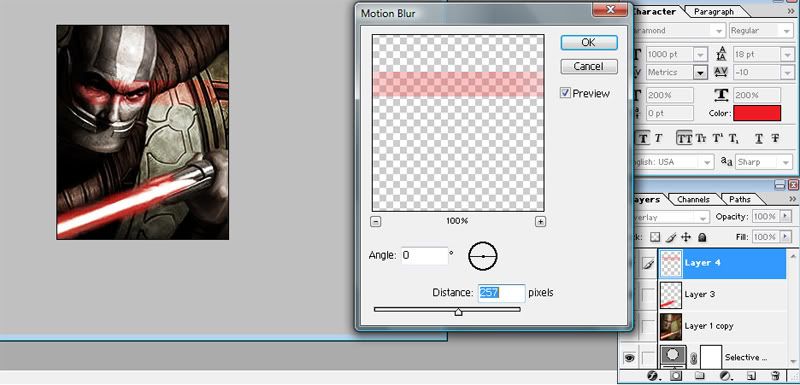This screenshot has width=800, height=385.
Task: Switch to the Paths tab
Action: (x=739, y=199)
